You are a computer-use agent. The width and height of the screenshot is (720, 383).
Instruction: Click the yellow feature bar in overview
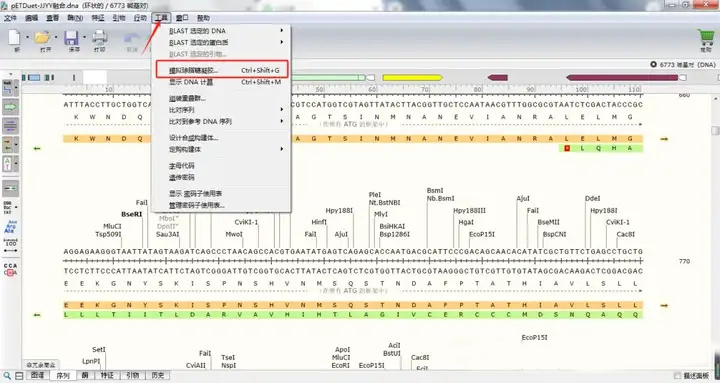click(412, 78)
